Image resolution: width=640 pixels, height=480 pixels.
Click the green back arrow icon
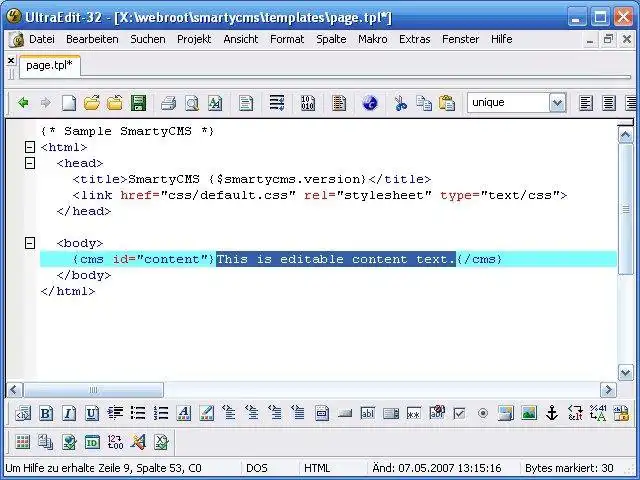click(23, 102)
